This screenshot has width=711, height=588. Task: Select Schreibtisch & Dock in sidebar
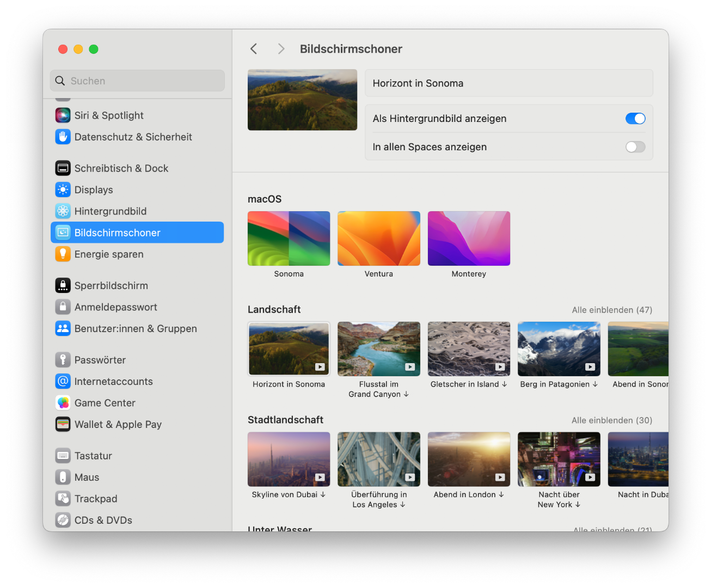pyautogui.click(x=121, y=168)
